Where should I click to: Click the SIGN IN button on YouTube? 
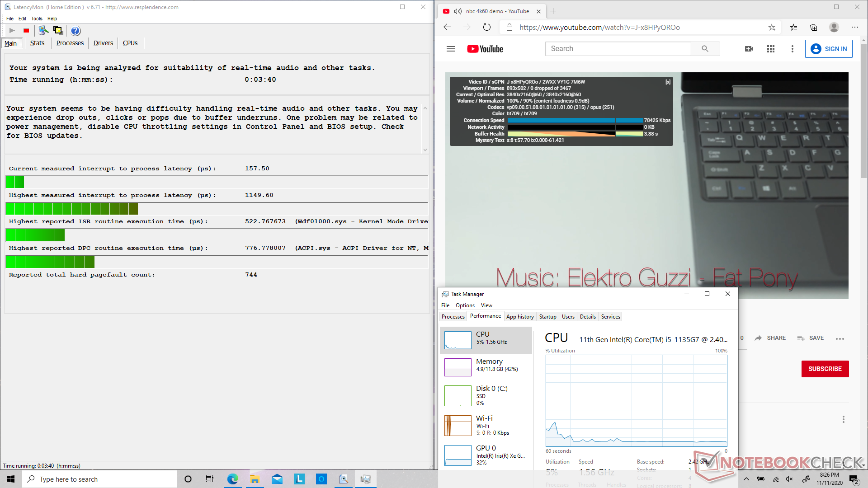click(829, 49)
